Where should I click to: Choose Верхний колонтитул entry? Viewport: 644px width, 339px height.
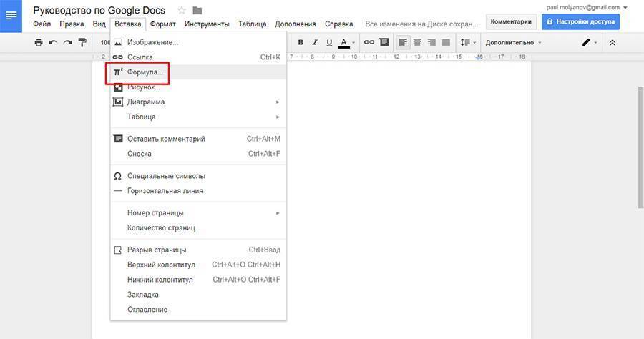pos(198,265)
